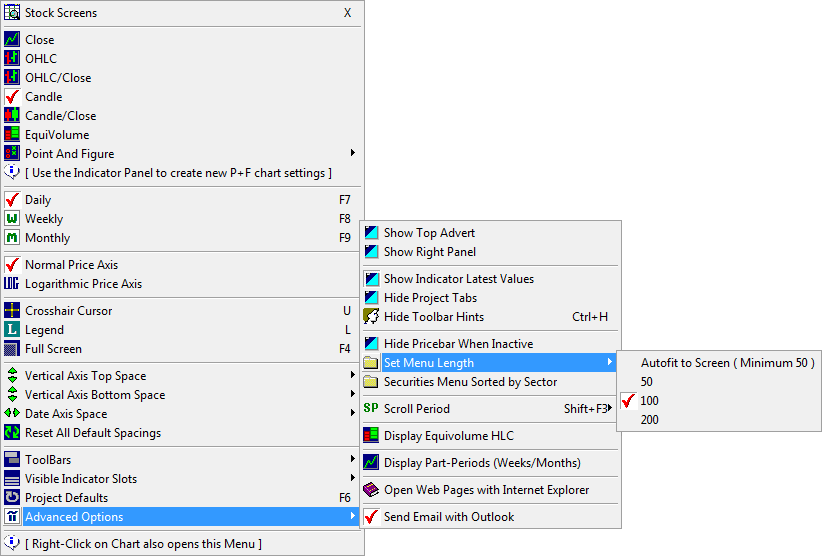This screenshot has width=822, height=556.
Task: Click the Point And Figure icon
Action: click(x=12, y=154)
